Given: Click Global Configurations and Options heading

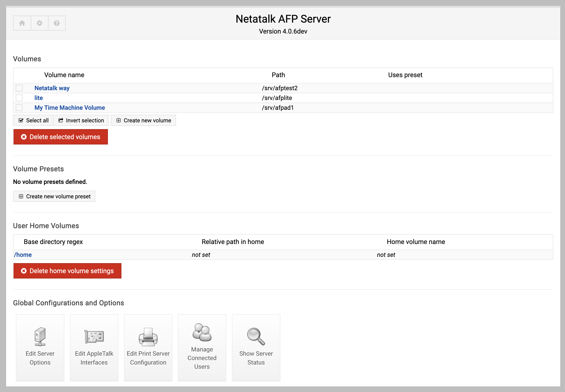Looking at the screenshot, I should click(69, 303).
